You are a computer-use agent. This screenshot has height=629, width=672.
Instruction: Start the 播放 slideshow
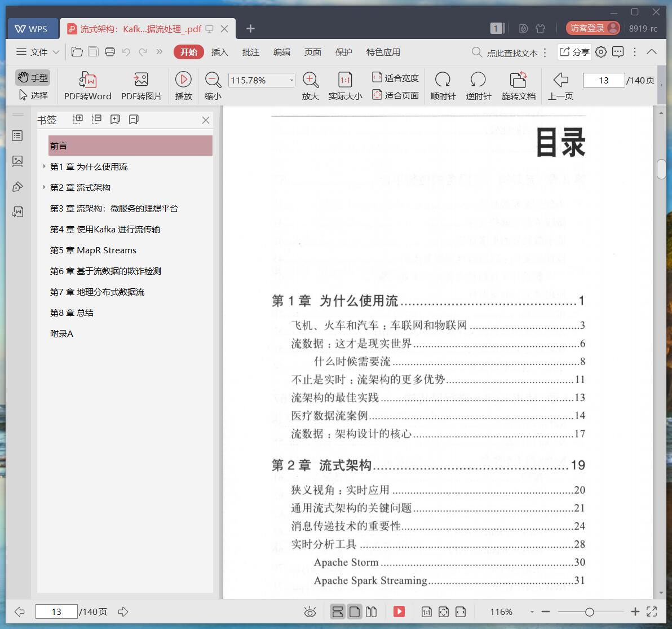click(x=183, y=86)
